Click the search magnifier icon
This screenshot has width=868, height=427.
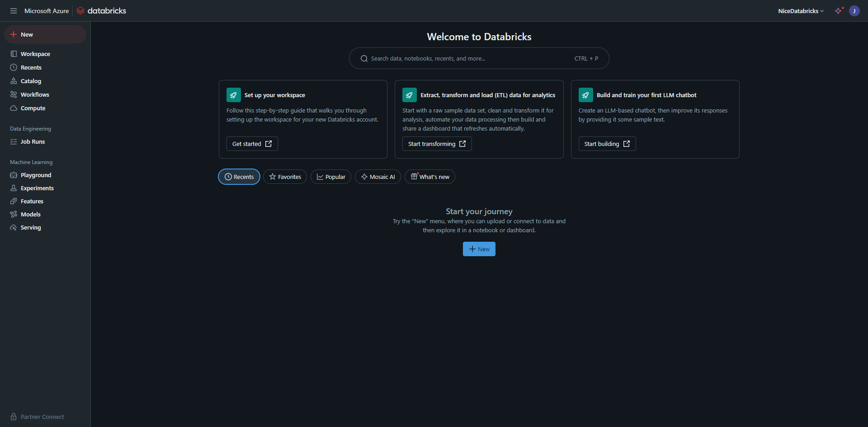pos(364,58)
